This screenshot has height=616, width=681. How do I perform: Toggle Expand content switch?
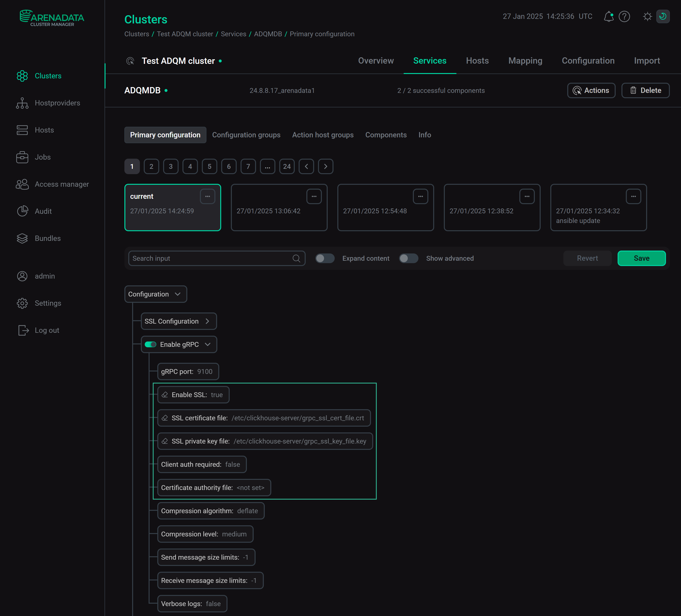325,258
